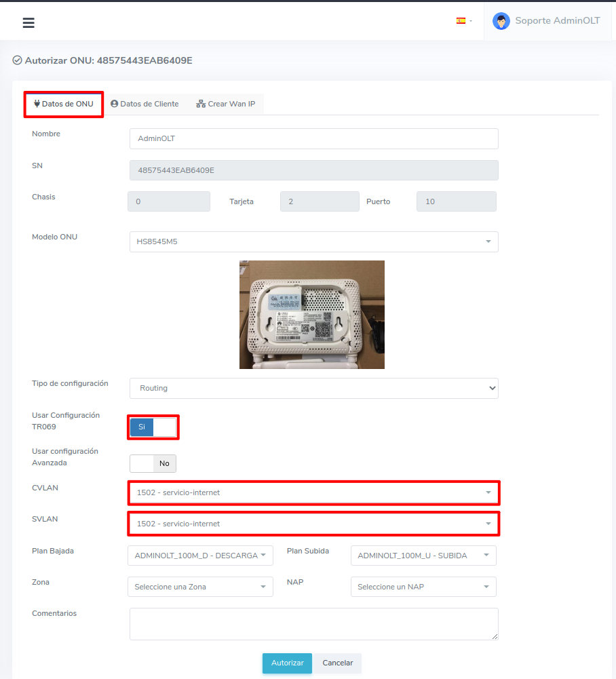Screen dimensions: 616x679
Task: Click the user icon on Datos de Cliente
Action: tap(115, 104)
